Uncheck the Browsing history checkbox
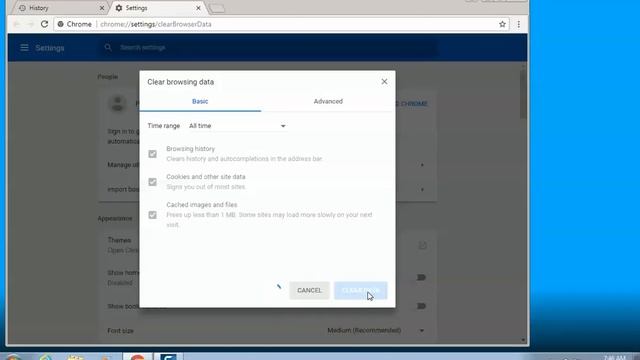This screenshot has height=360, width=640. coord(152,154)
